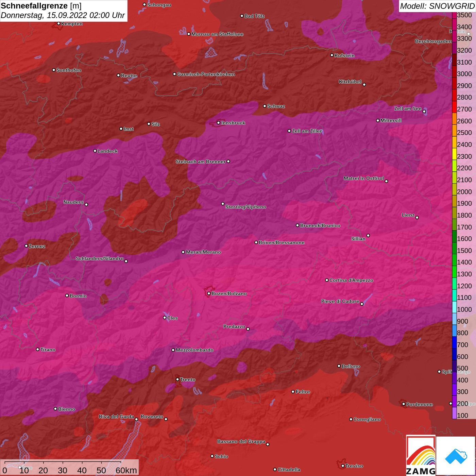Click the Innsbruck city marker label
Screen dimensions: 476x476
[233, 123]
